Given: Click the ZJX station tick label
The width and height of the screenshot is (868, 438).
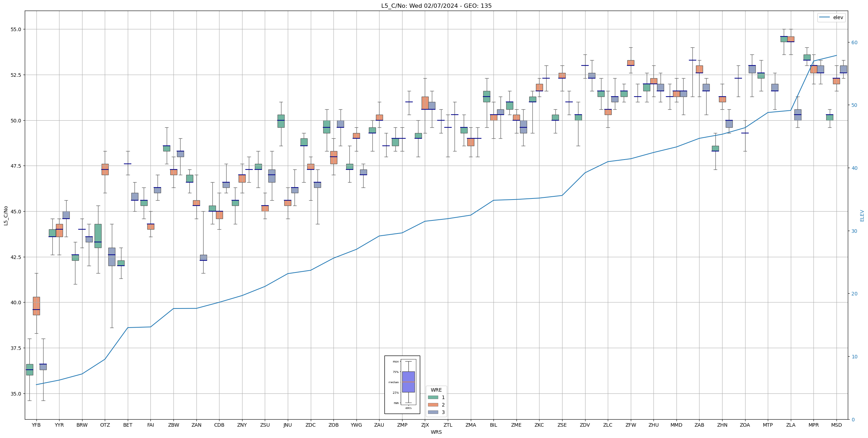Looking at the screenshot, I should [x=425, y=425].
